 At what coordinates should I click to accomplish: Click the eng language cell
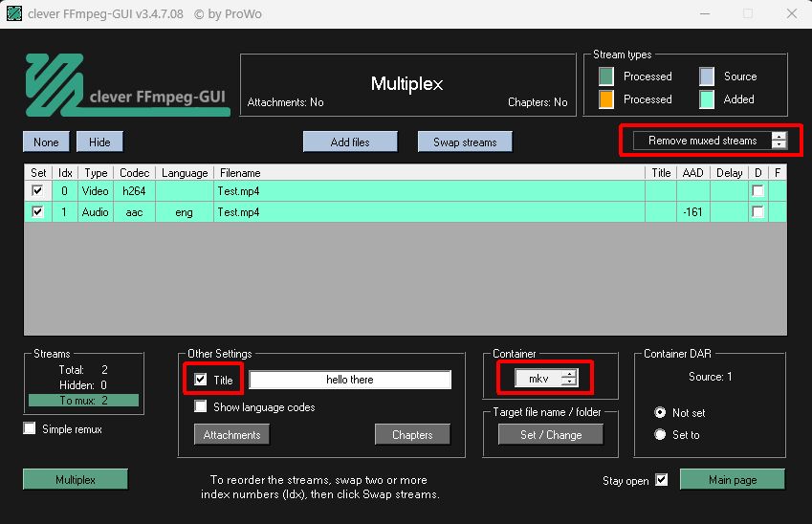184,212
